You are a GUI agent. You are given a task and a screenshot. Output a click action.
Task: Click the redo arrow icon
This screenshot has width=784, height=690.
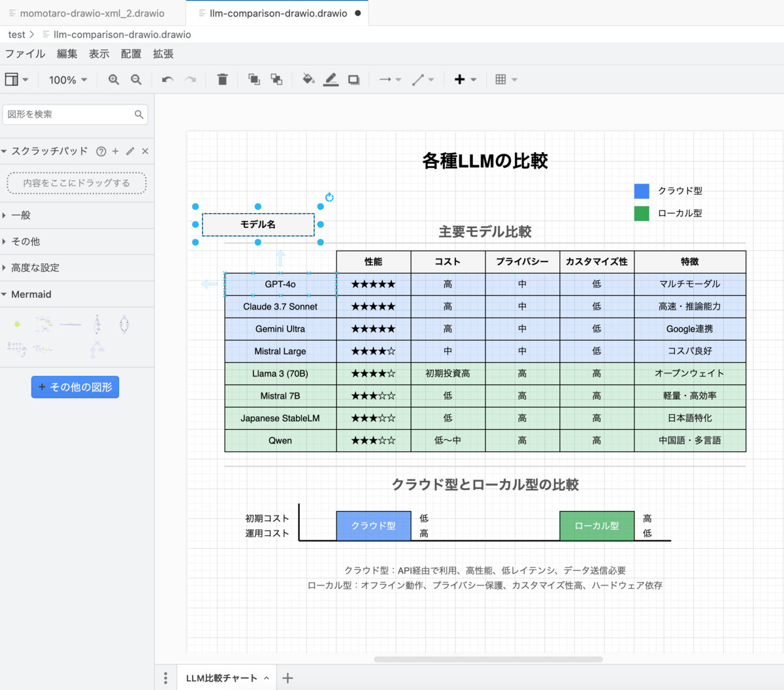pos(190,80)
